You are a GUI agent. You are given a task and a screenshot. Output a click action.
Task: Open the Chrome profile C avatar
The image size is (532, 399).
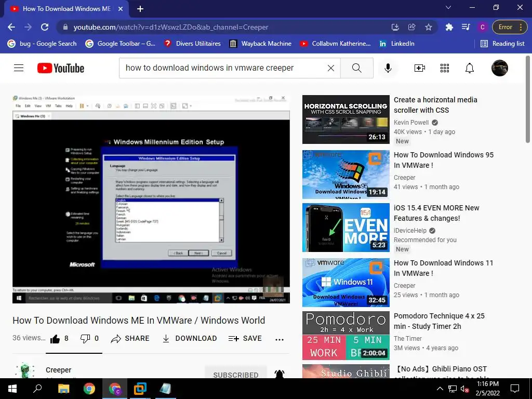pos(483,27)
